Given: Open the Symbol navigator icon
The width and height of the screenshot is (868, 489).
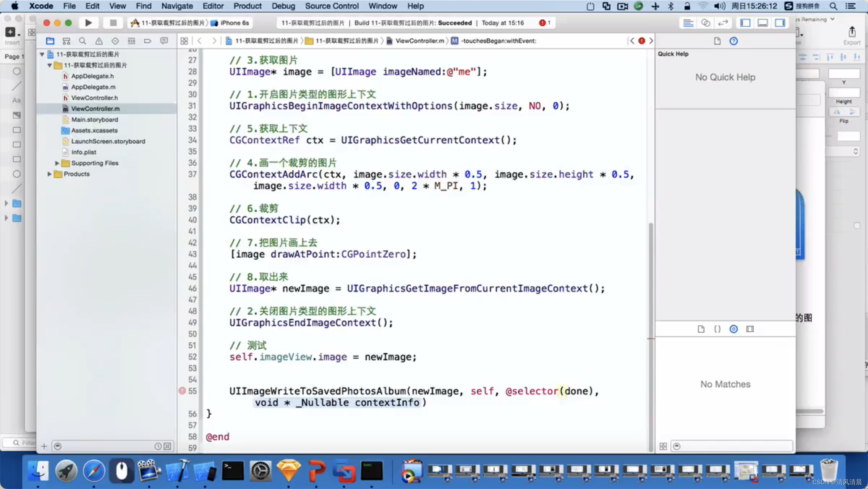Looking at the screenshot, I should click(x=66, y=41).
